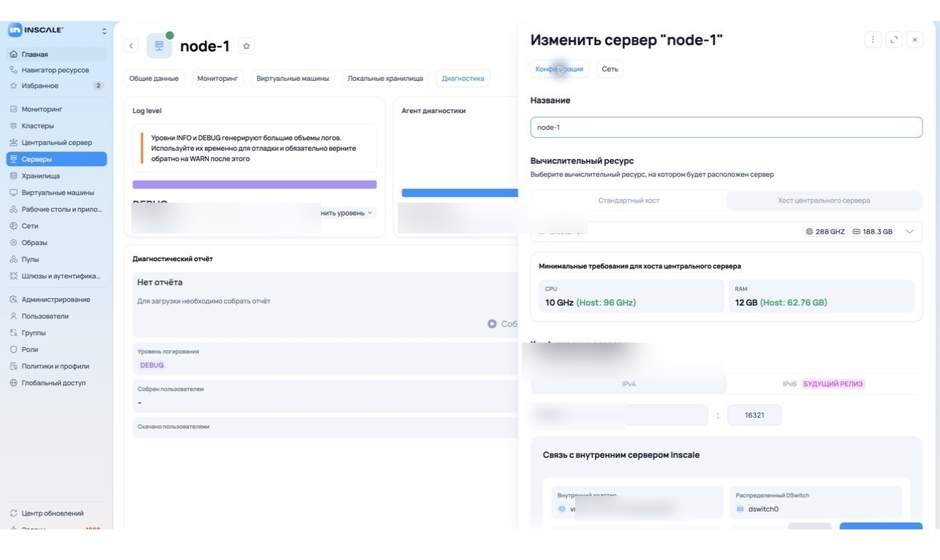Click the Кластеры sidebar icon
This screenshot has width=940, height=560.
13,126
